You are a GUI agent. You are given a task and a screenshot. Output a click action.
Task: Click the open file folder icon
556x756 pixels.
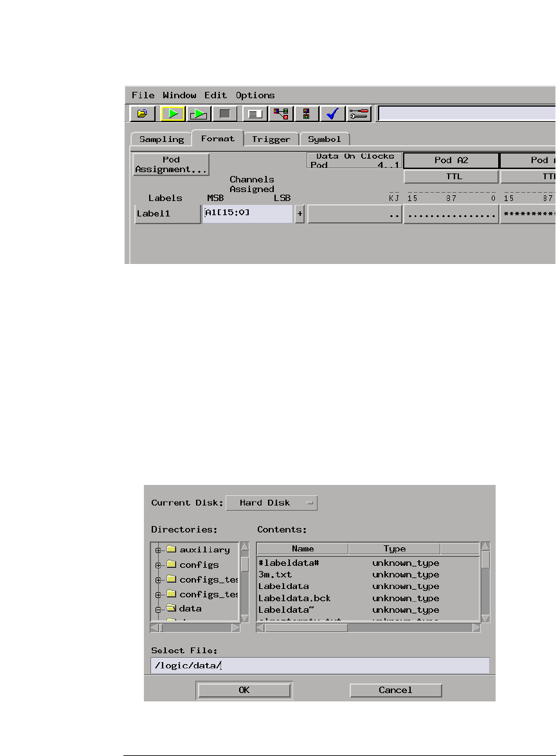tap(142, 114)
